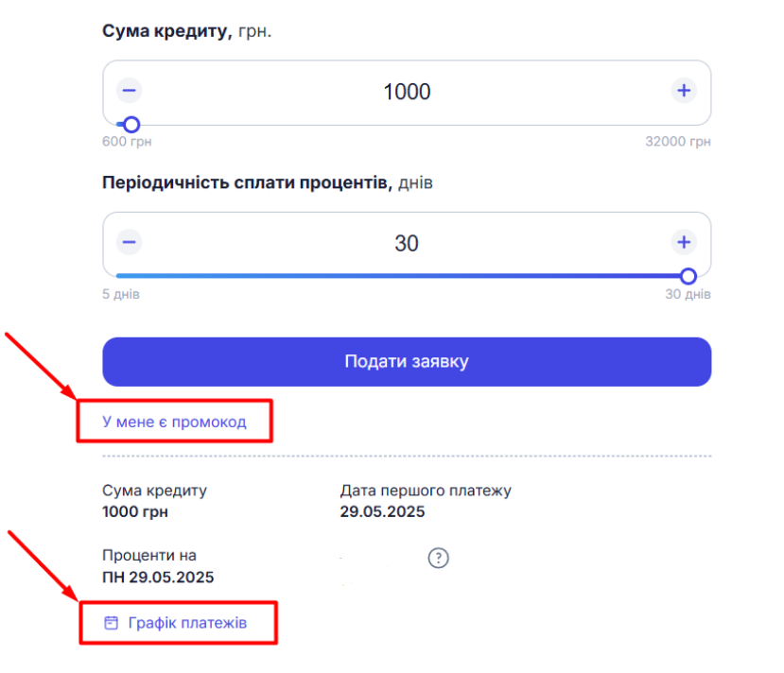Image resolution: width=784 pixels, height=673 pixels.
Task: Open the Графік платежів link
Action: (x=187, y=623)
